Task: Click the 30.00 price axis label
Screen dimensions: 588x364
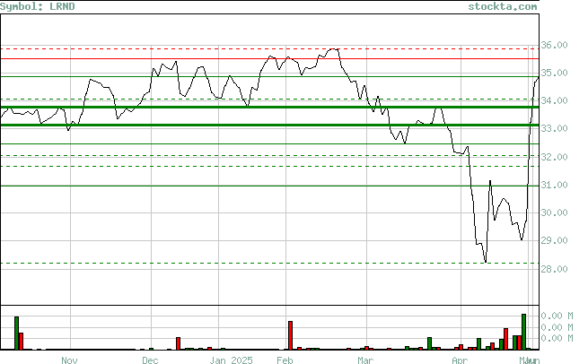Action: point(554,212)
